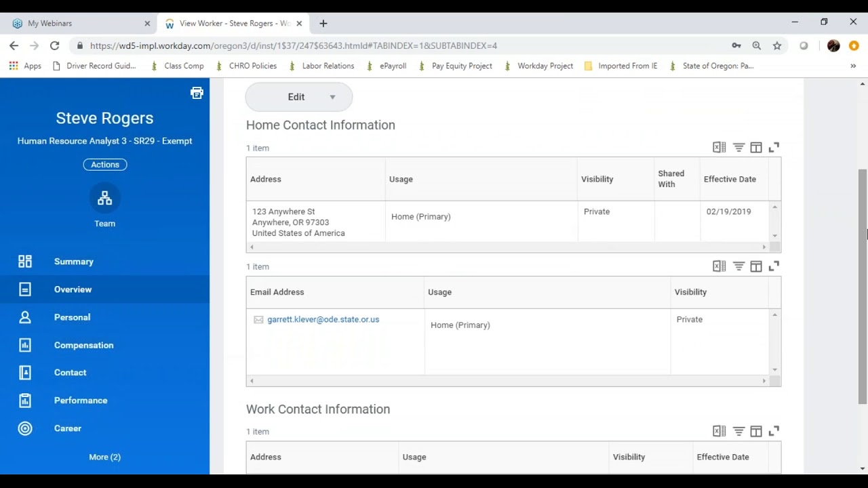Open the Workday Project bookmark
This screenshot has width=868, height=488.
point(538,66)
